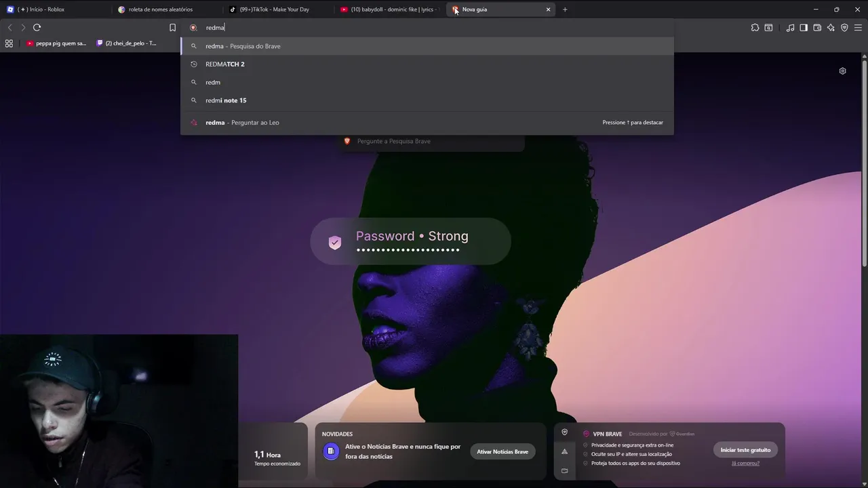Switch to the Início - Roblox tab
Screen dimensions: 868x488
pos(54,9)
